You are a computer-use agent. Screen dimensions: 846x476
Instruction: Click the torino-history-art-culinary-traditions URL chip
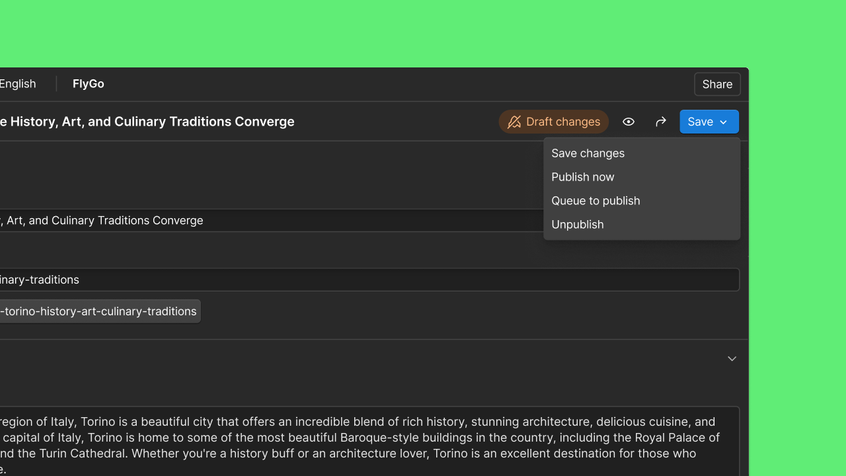pos(100,311)
